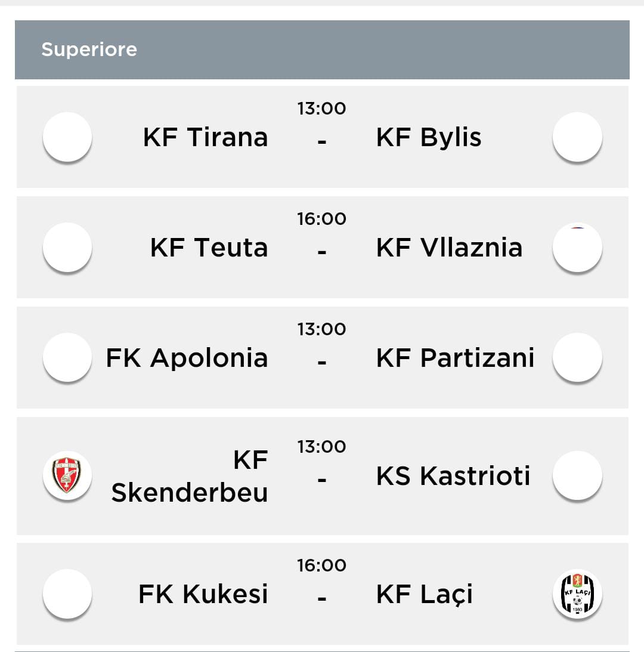
Task: Tap the KF Tirana logo placeholder circle
Action: 67,137
